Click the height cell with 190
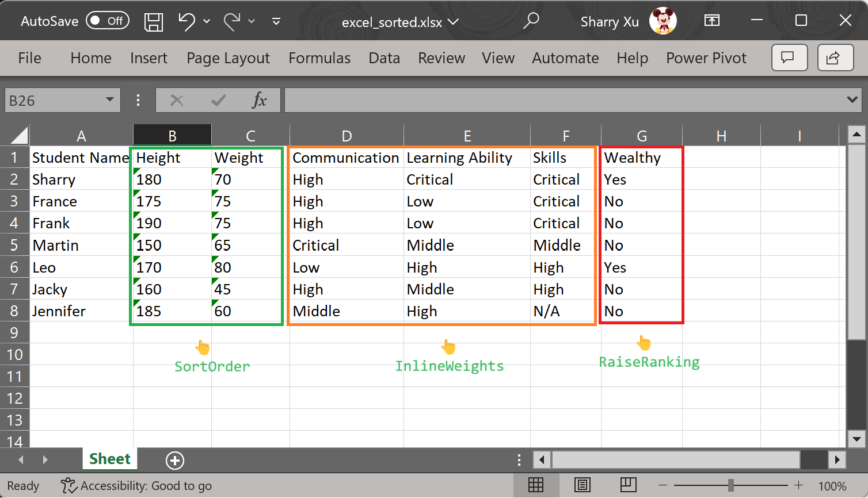 (172, 223)
